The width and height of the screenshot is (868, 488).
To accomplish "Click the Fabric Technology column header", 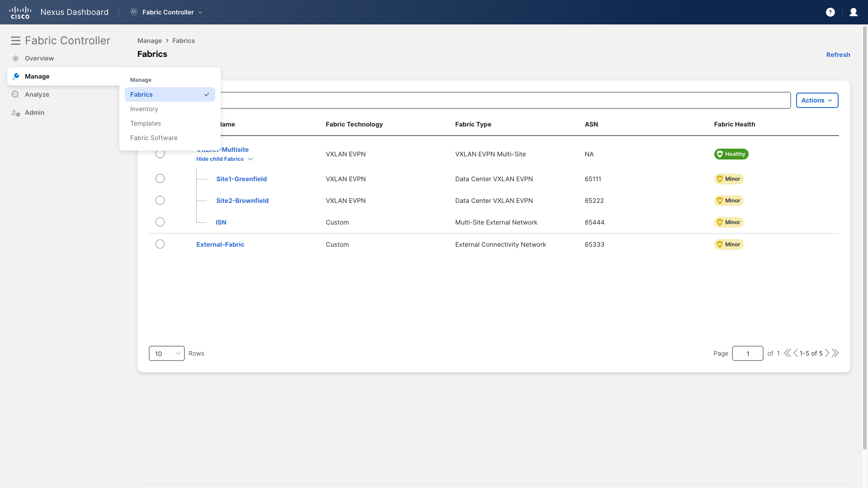I will (354, 124).
